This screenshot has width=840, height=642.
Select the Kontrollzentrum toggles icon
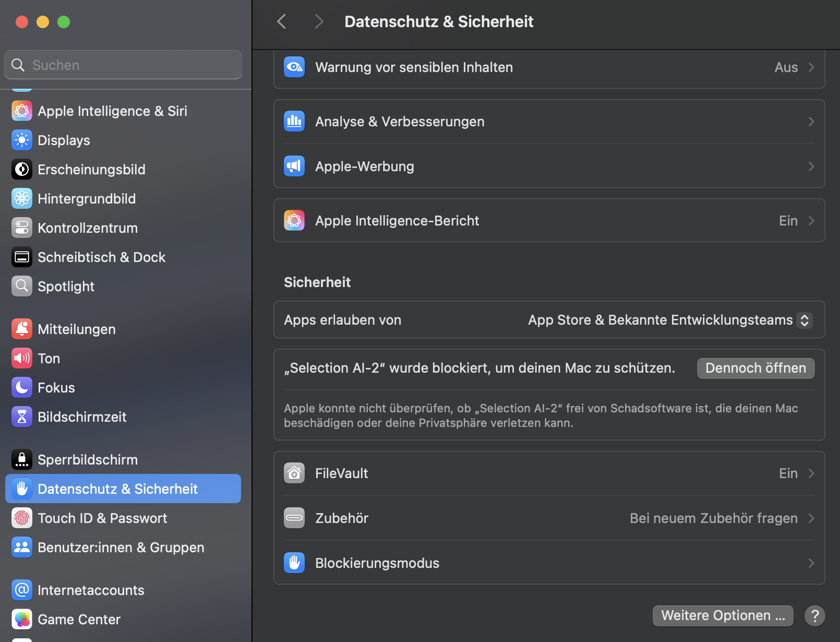22,228
